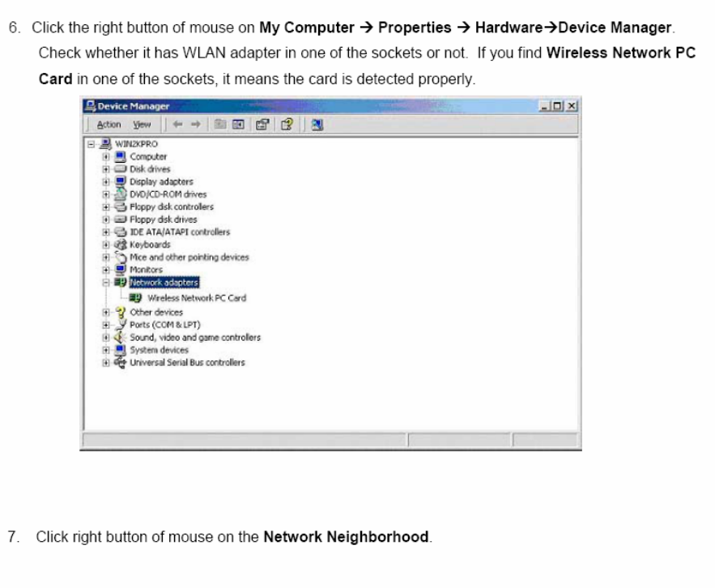Screen dimensions: 715x588
Task: Select the DVD/CD-ROM drives label
Action: [168, 194]
